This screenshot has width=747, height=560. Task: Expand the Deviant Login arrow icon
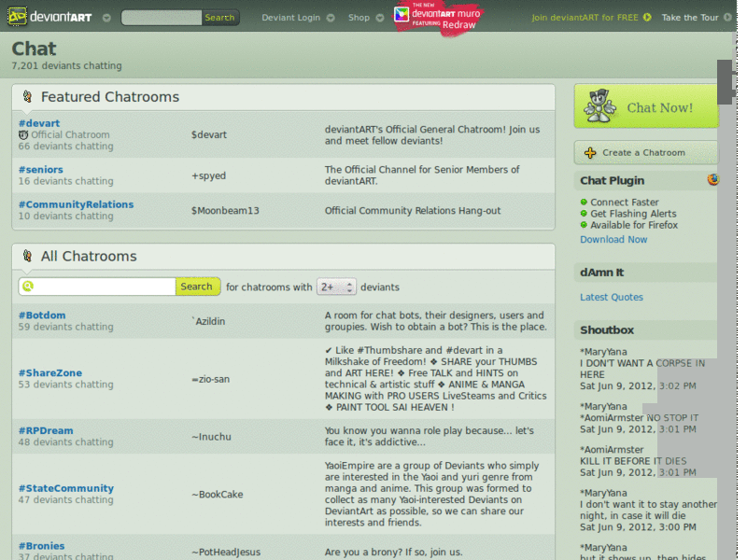(331, 18)
